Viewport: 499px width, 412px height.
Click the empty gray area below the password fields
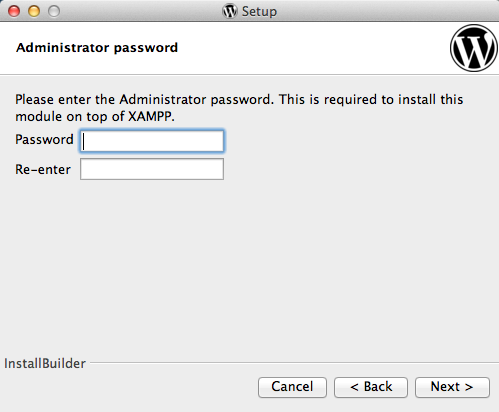[249, 267]
